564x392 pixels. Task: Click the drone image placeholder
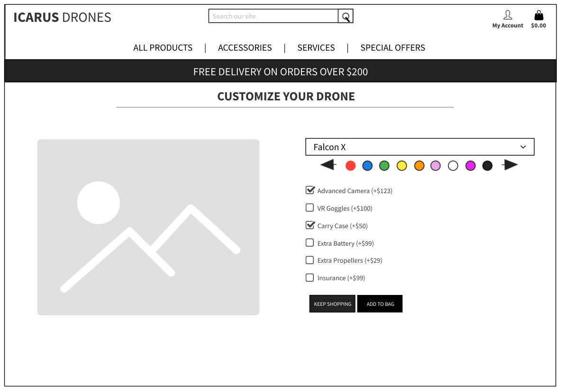[148, 227]
